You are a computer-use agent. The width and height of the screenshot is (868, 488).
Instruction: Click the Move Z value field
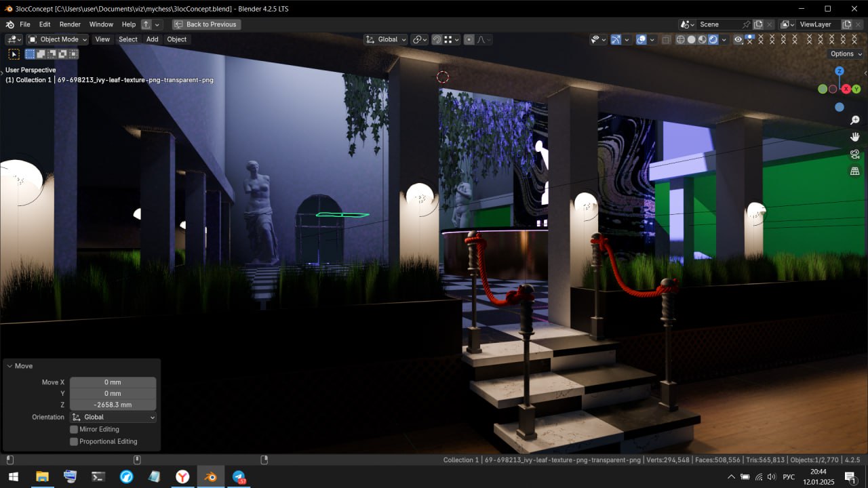pyautogui.click(x=113, y=405)
